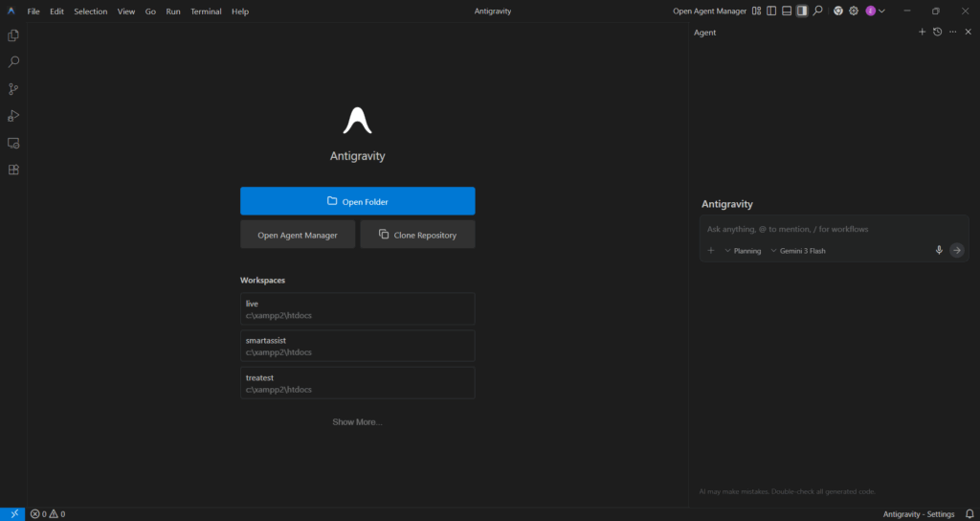980x521 pixels.
Task: Toggle the primary side bar layout
Action: tap(771, 11)
